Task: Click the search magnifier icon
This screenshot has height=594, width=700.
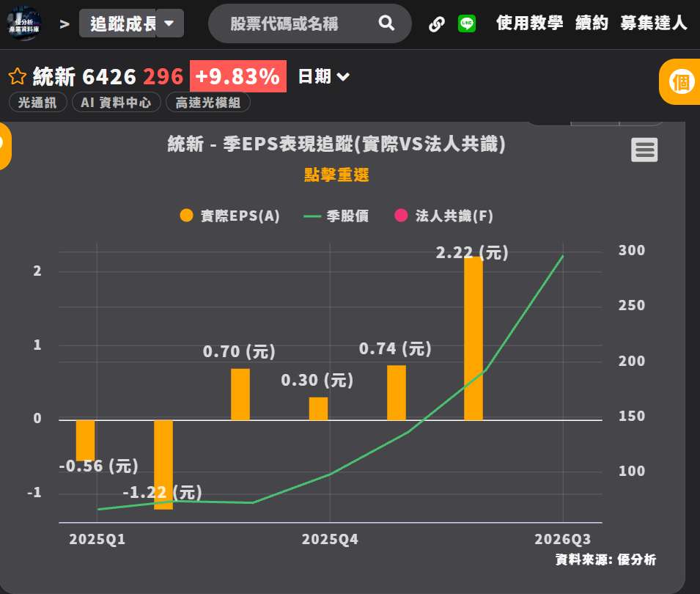Action: 386,23
